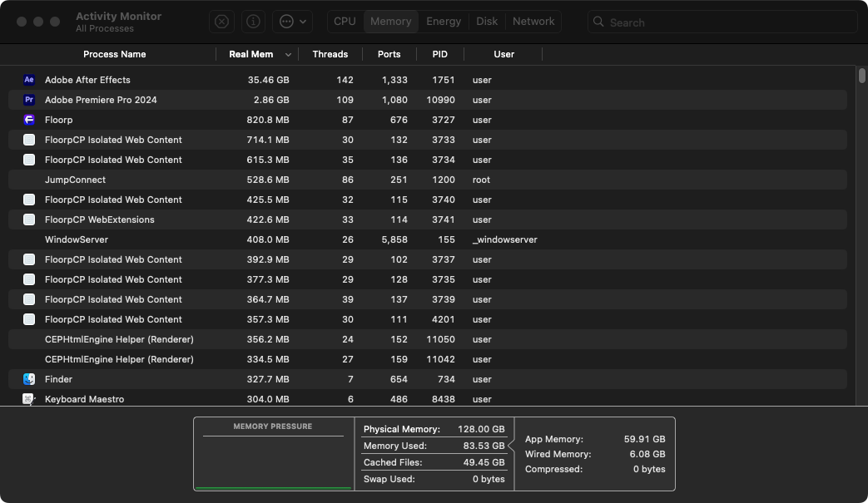Click the Physical Memory 128.00 GB value
The image size is (868, 503).
tap(481, 429)
